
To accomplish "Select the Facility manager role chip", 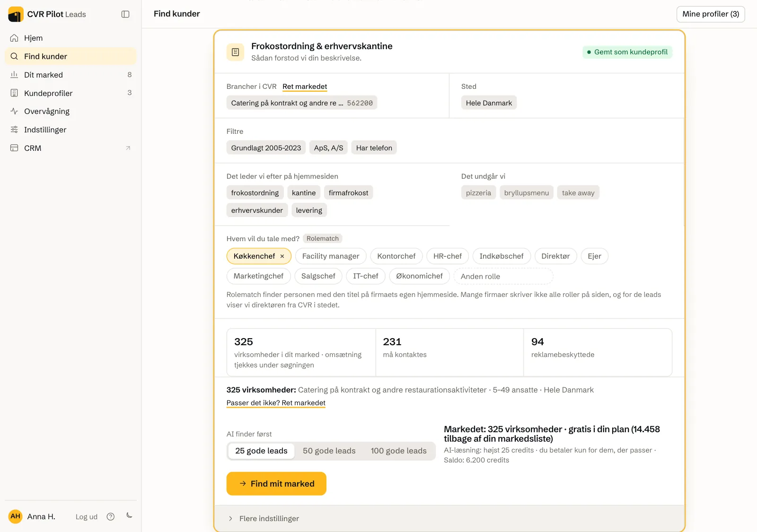I will point(331,256).
